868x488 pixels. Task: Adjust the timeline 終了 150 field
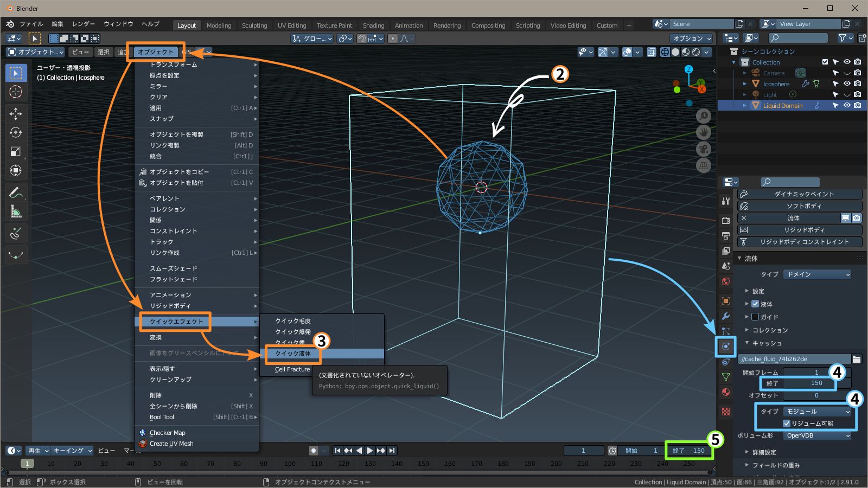pyautogui.click(x=688, y=451)
